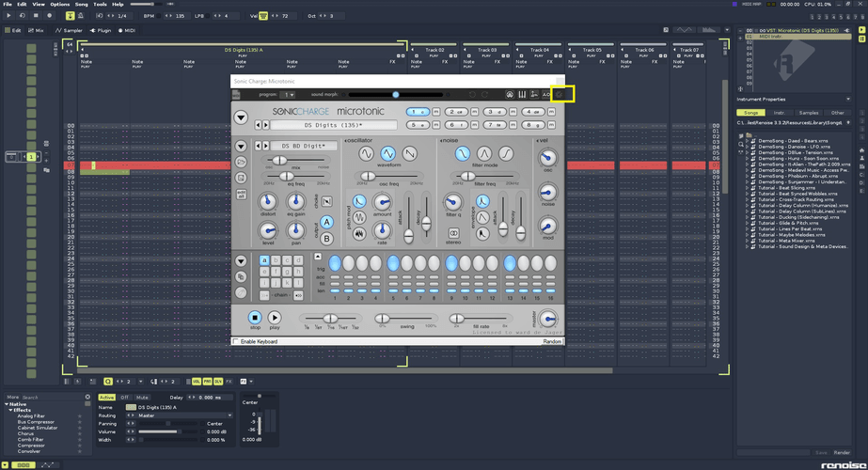Mute drum channel 4 with m button
Screen dimensions: 868x470
(551, 112)
